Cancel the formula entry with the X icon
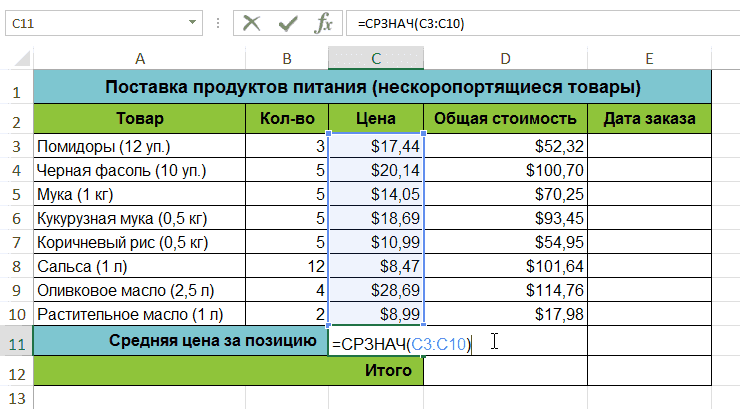Viewport: 740px width, 409px height. 252,23
